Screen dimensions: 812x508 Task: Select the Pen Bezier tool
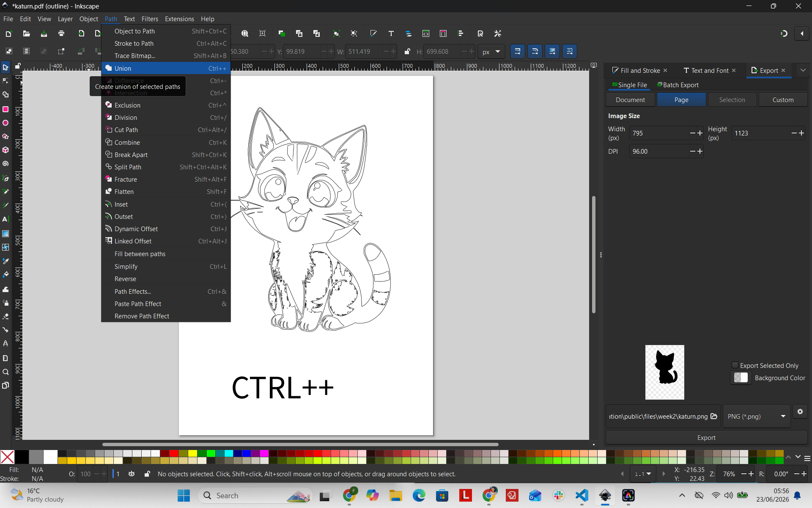click(5, 178)
